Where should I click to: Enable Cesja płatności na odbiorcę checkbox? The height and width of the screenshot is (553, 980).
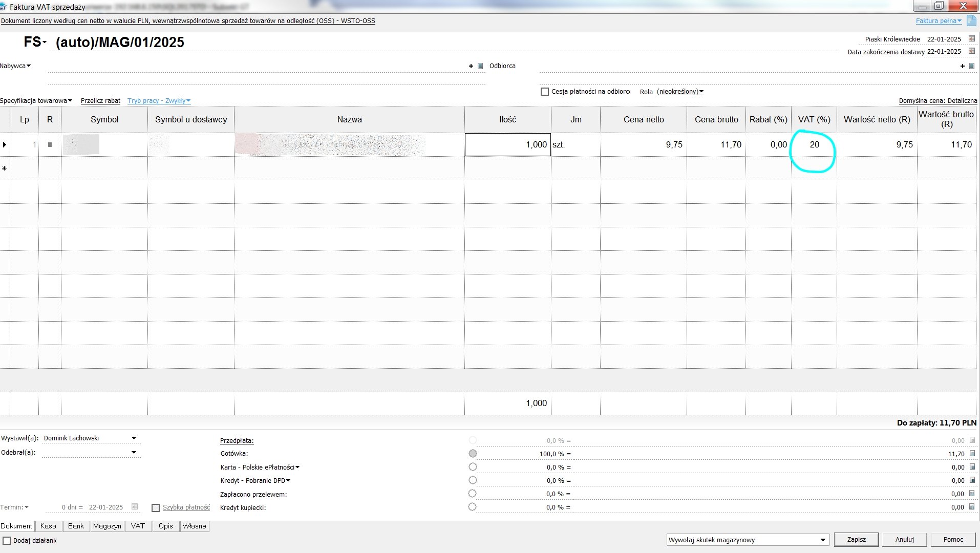click(x=545, y=92)
